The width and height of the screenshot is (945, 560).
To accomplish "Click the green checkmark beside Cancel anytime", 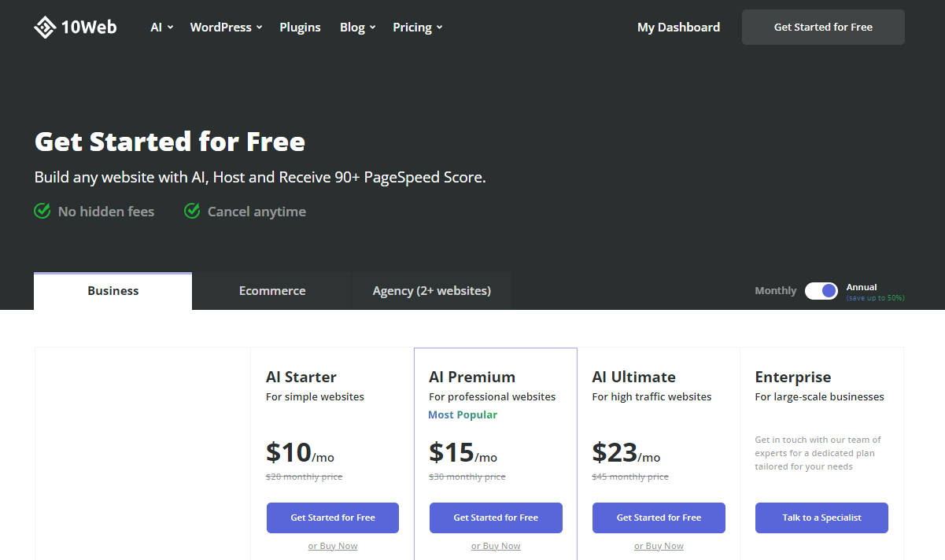I will tap(192, 211).
